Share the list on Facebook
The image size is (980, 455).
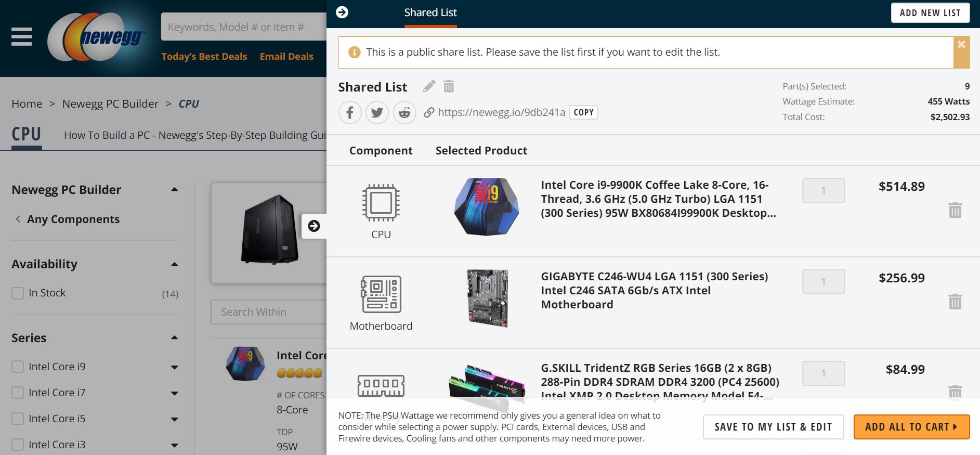coord(350,112)
